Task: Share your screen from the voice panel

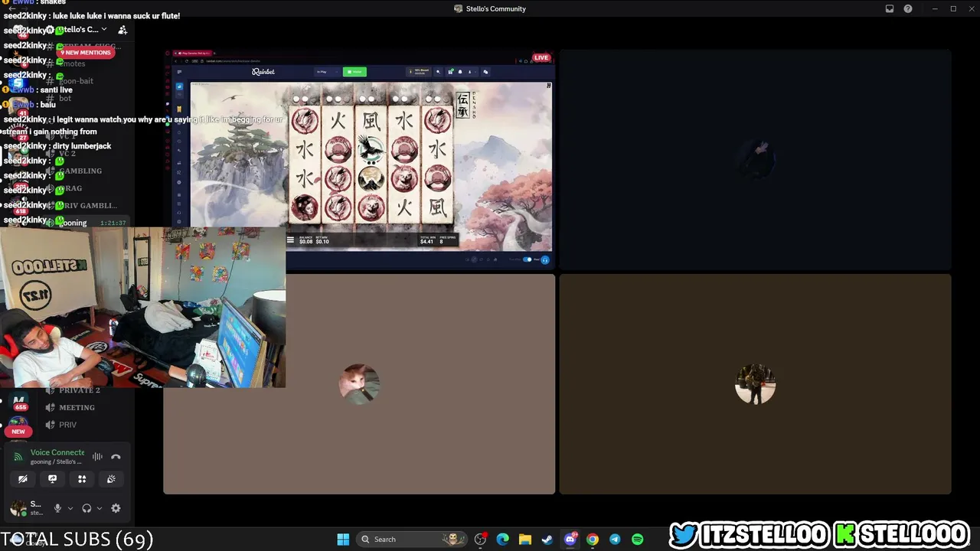Action: (52, 479)
